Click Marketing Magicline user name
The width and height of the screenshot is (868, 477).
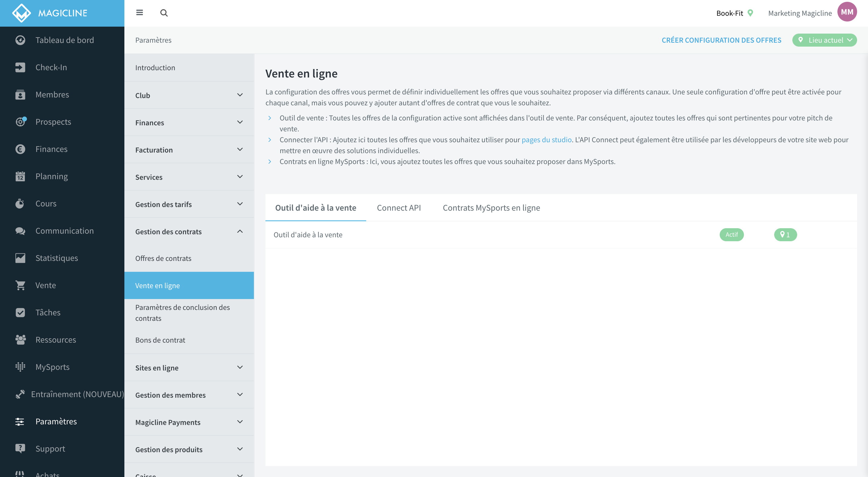coord(800,13)
